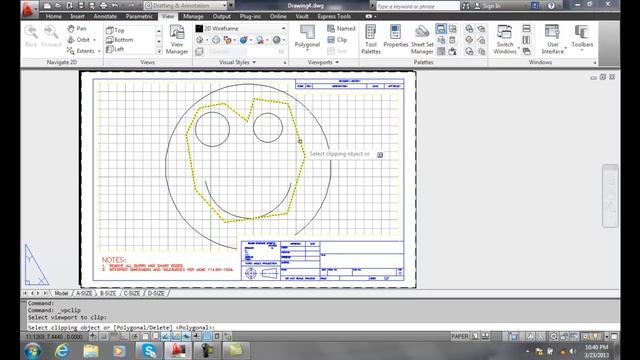Image resolution: width=640 pixels, height=360 pixels.
Task: Expand the Extents dropdown arrow
Action: point(99,51)
